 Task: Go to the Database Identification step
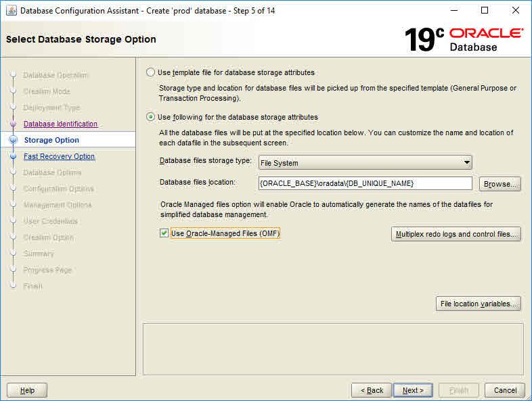click(x=60, y=124)
